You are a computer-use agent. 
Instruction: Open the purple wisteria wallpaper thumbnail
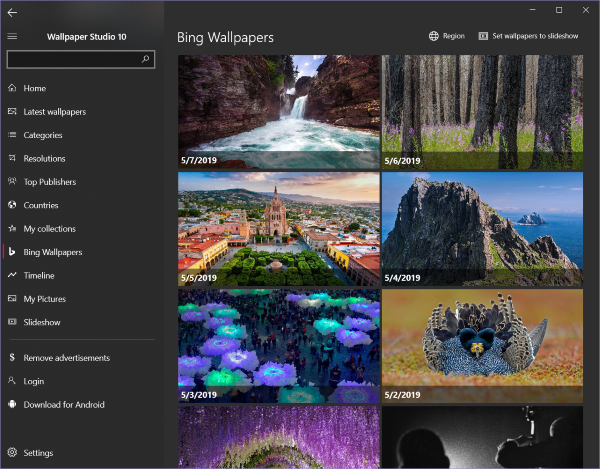click(x=279, y=437)
